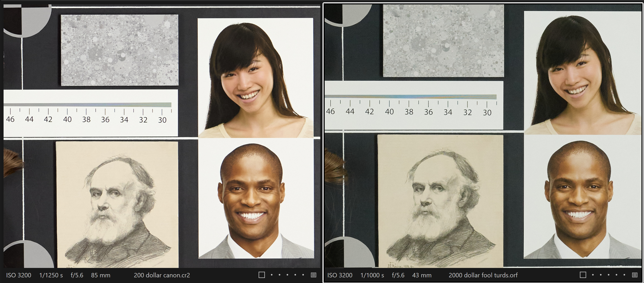Viewport: 644px width, 283px height.
Task: Give the .orf image a five-star rating dot
Action: pyautogui.click(x=624, y=275)
